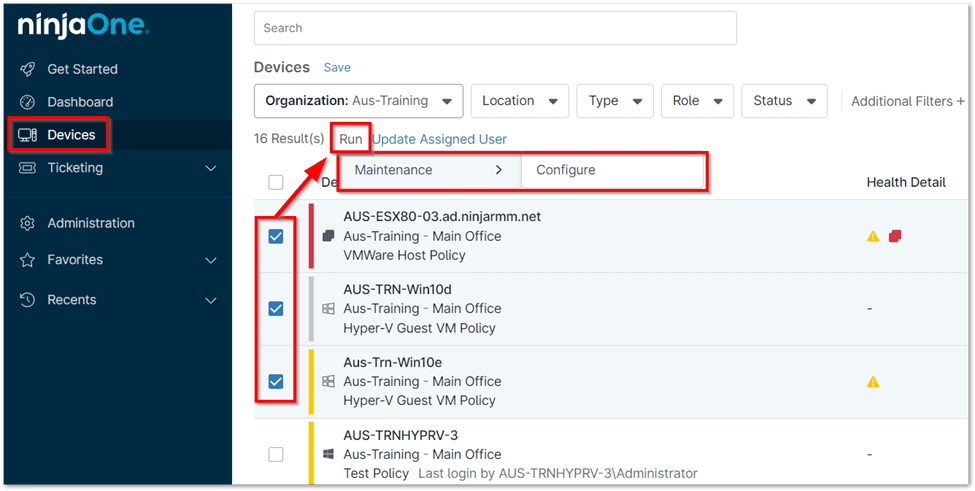Screen dimensions: 975x491
Task: Click the Update Assigned User link
Action: tap(439, 139)
